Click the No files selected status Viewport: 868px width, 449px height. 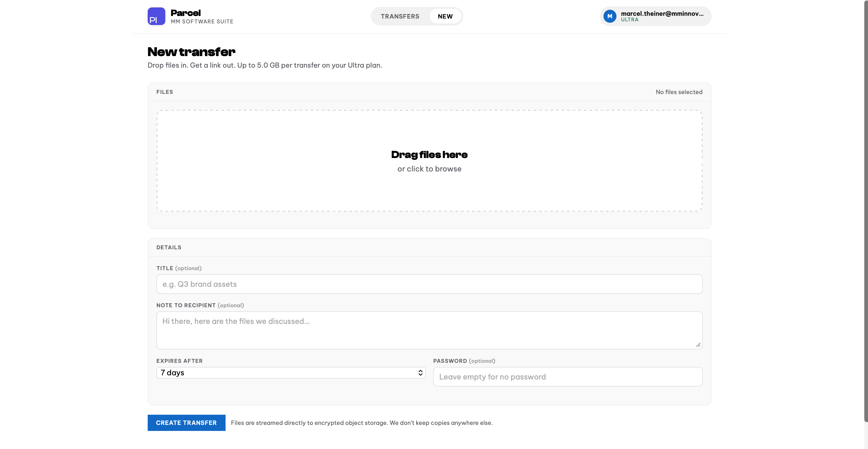pos(679,92)
